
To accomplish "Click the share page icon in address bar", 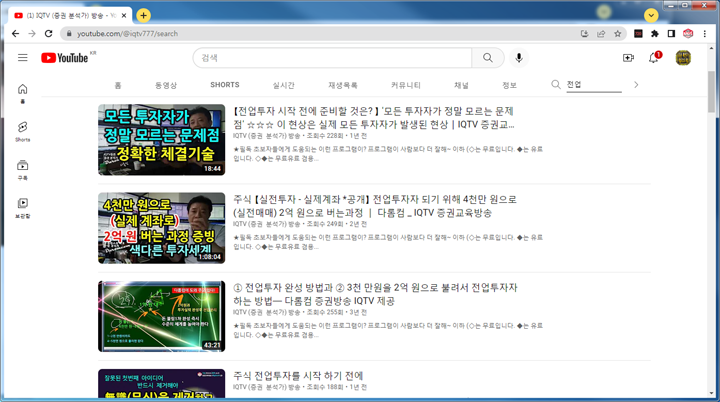I will pos(601,34).
